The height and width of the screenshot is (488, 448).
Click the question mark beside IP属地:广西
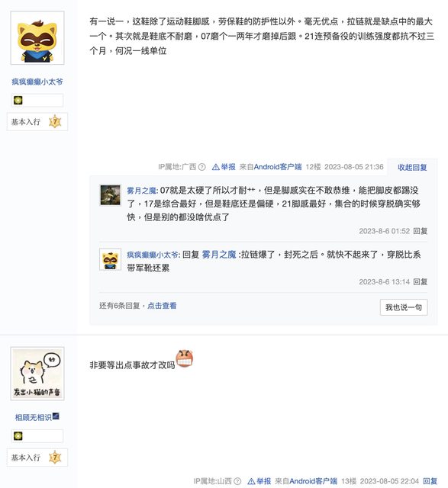click(202, 167)
